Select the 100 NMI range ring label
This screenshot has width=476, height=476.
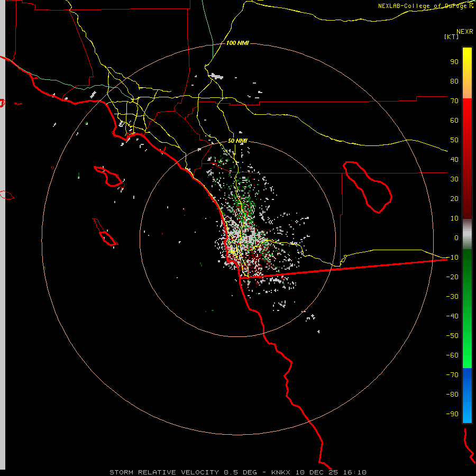point(237,43)
